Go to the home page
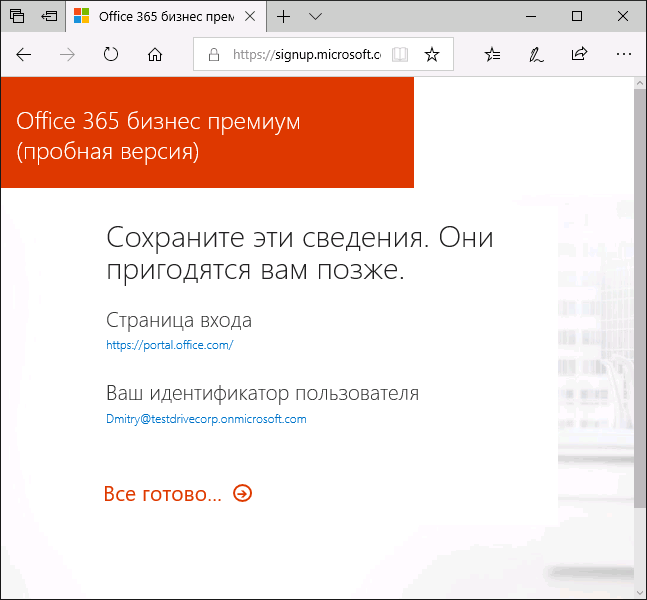This screenshot has height=600, width=647. [x=155, y=54]
